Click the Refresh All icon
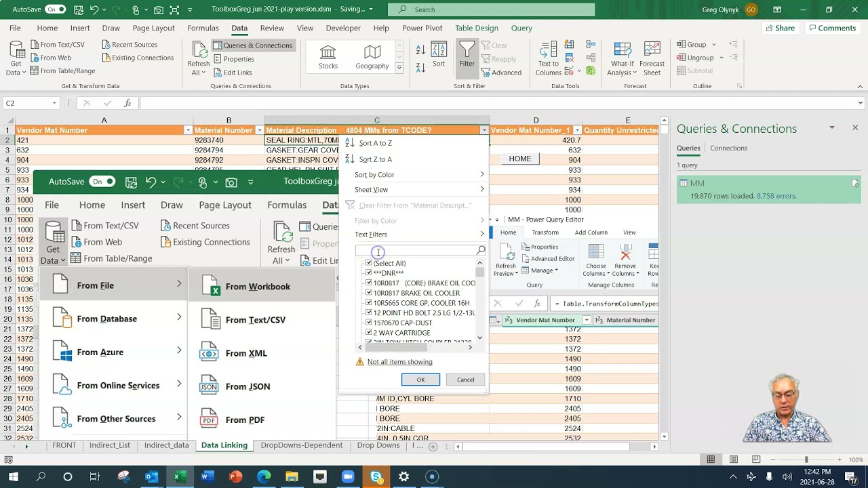The height and width of the screenshot is (488, 868). (199, 51)
